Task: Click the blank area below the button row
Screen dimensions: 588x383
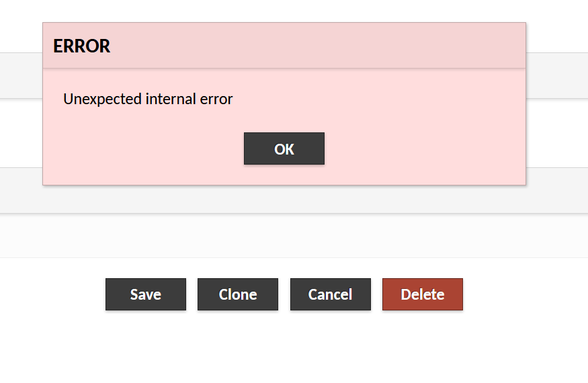Action: click(x=294, y=347)
